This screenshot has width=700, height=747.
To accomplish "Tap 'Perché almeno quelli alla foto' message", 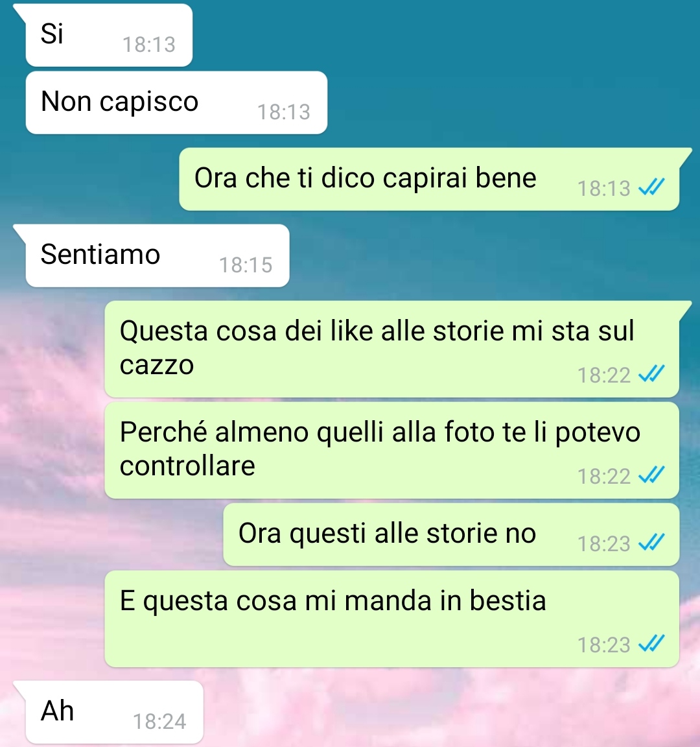I will click(391, 450).
